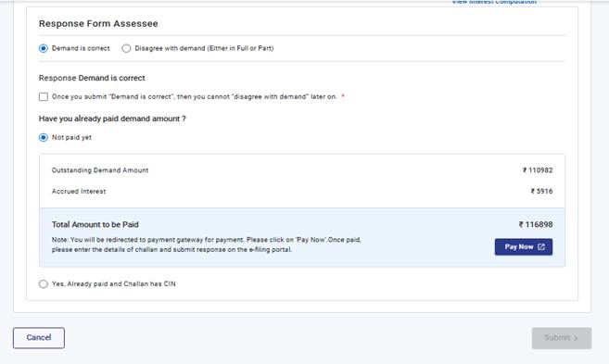This screenshot has width=609, height=364.
Task: Click the 'Accrued Interest' label
Action: 79,192
